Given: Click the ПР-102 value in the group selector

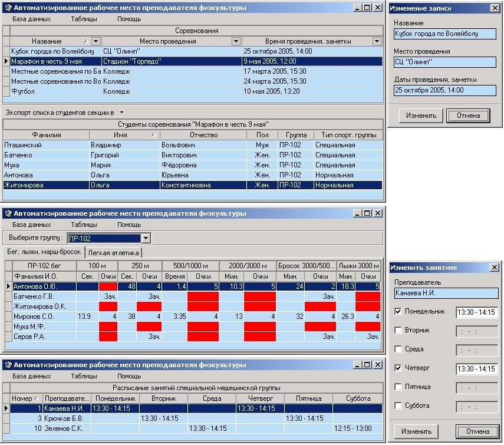Looking at the screenshot, I should click(104, 238).
